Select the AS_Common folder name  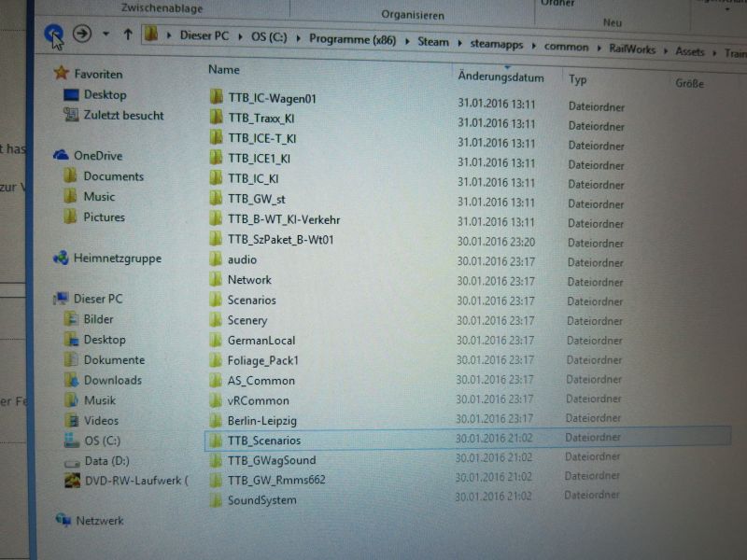261,381
